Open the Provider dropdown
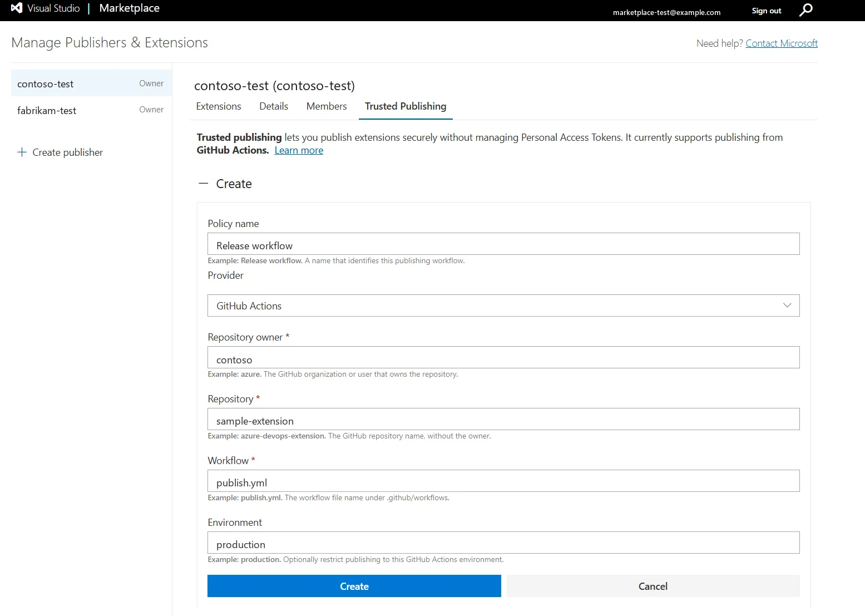This screenshot has width=865, height=616. click(503, 305)
